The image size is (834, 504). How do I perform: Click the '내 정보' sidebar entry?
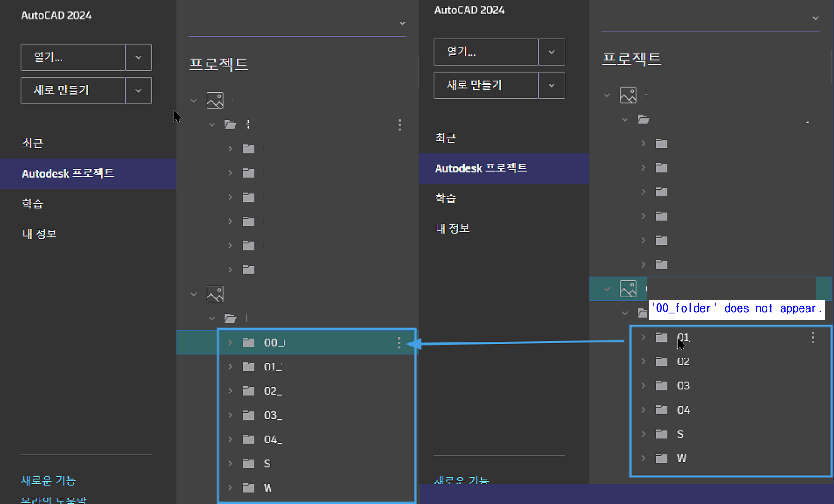pos(39,233)
